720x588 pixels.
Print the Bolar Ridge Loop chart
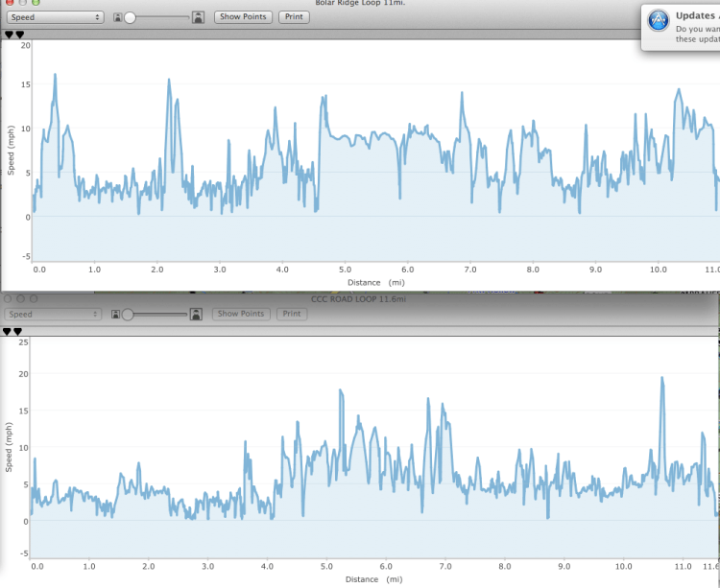[293, 17]
